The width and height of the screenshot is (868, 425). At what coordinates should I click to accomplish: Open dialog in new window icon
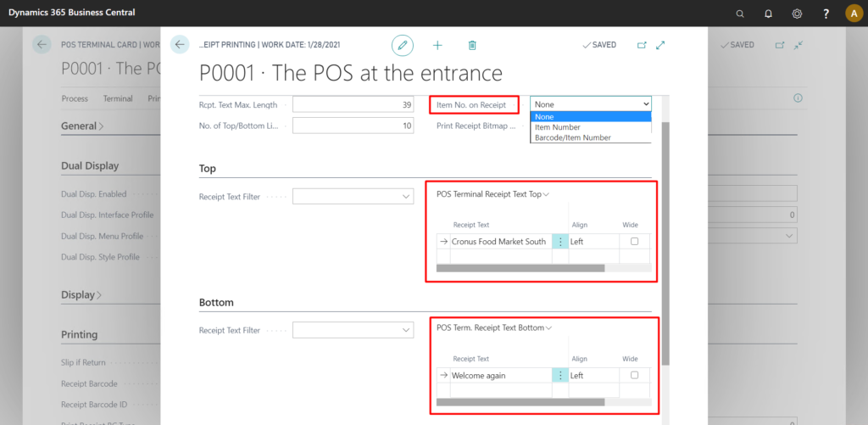click(642, 45)
